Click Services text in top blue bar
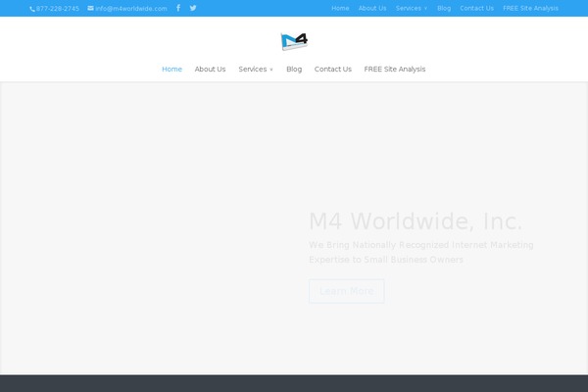This screenshot has height=392, width=588. (409, 8)
